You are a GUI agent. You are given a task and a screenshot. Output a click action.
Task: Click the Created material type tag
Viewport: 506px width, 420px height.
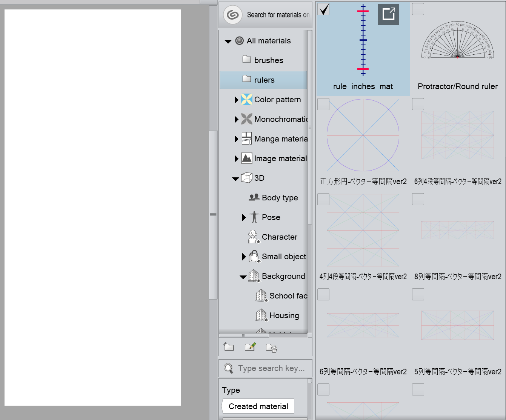(258, 406)
